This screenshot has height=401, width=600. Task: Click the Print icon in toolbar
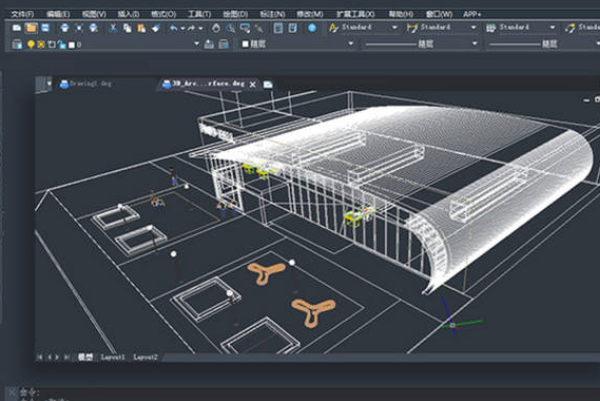tap(65, 28)
